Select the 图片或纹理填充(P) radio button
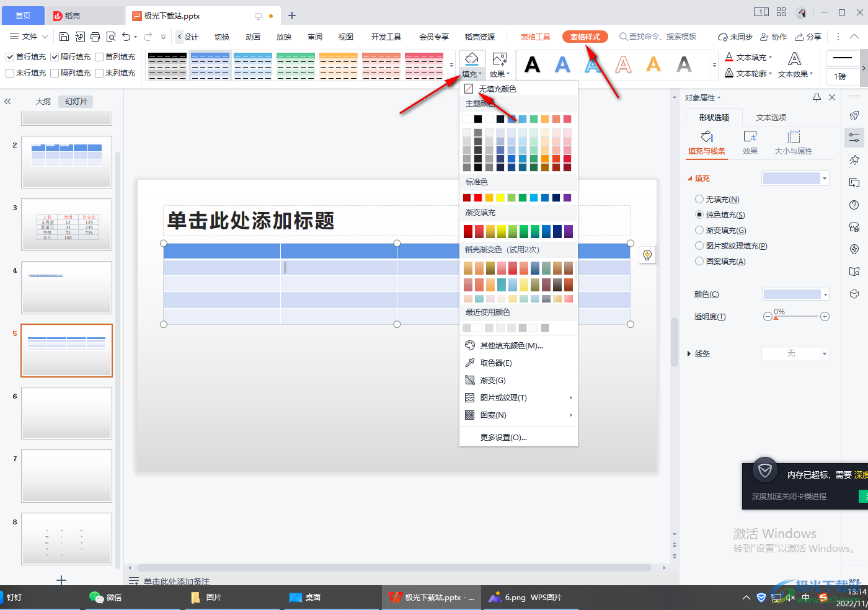The height and width of the screenshot is (610, 868). click(x=699, y=245)
